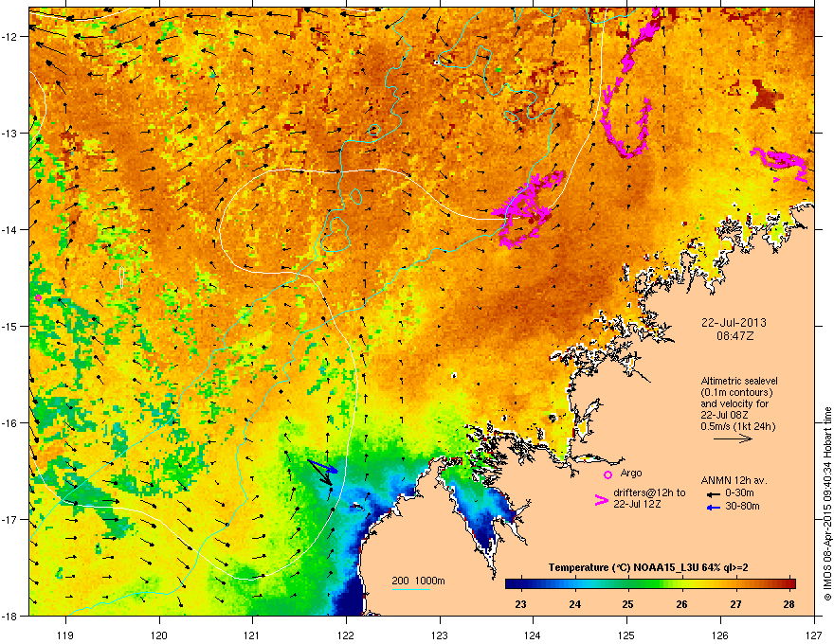Click the colorbar tick label 24
The height and width of the screenshot is (644, 834).
tap(574, 604)
